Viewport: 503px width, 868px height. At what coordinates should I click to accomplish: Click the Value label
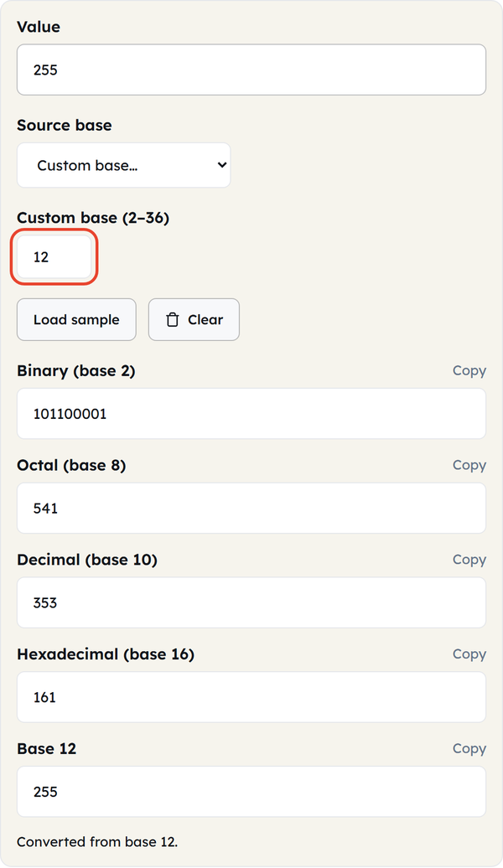[39, 27]
